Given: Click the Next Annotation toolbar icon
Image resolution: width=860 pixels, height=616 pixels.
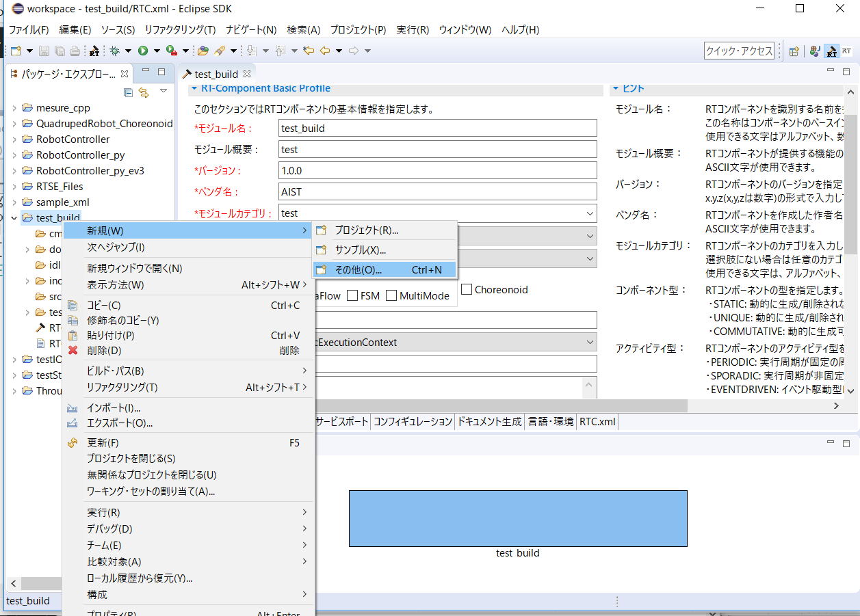Looking at the screenshot, I should pyautogui.click(x=251, y=51).
